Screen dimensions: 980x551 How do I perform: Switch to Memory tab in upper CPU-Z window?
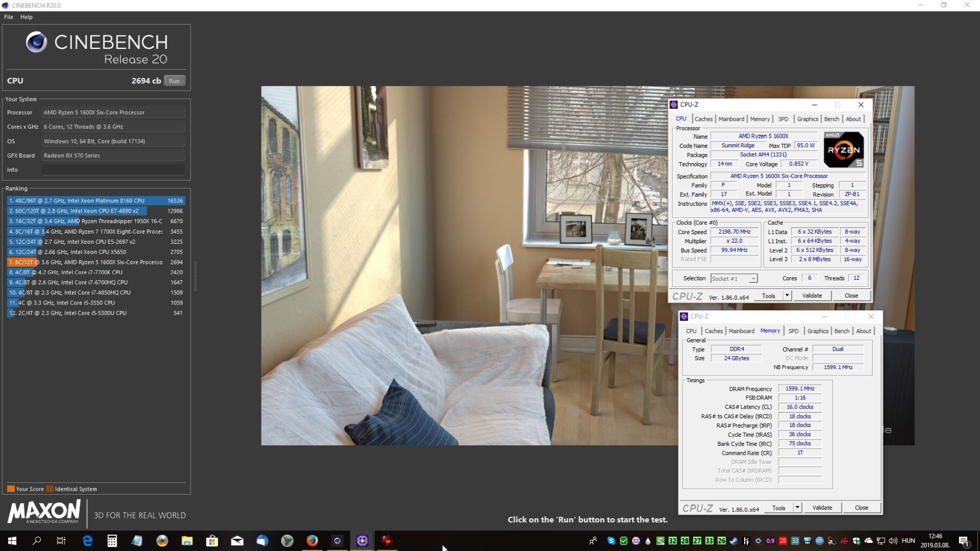760,119
